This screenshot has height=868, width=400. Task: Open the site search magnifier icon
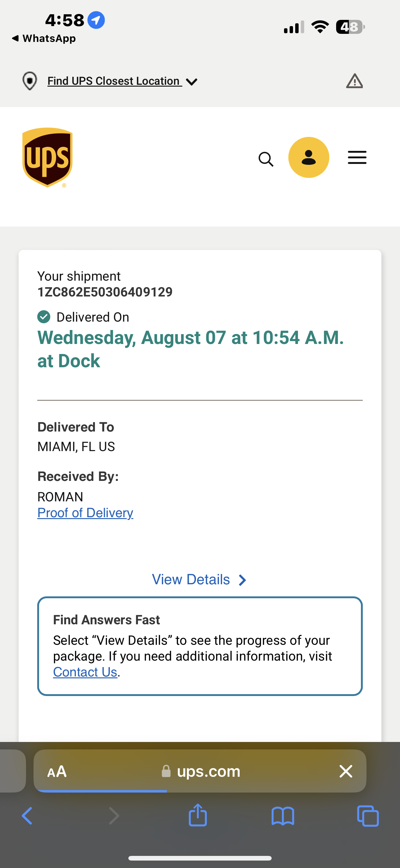266,159
